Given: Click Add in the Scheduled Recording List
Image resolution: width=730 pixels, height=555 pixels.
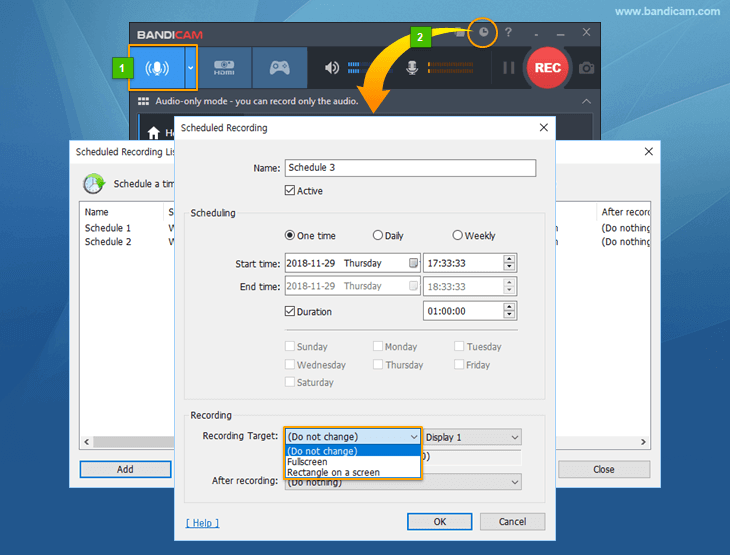Looking at the screenshot, I should 125,469.
